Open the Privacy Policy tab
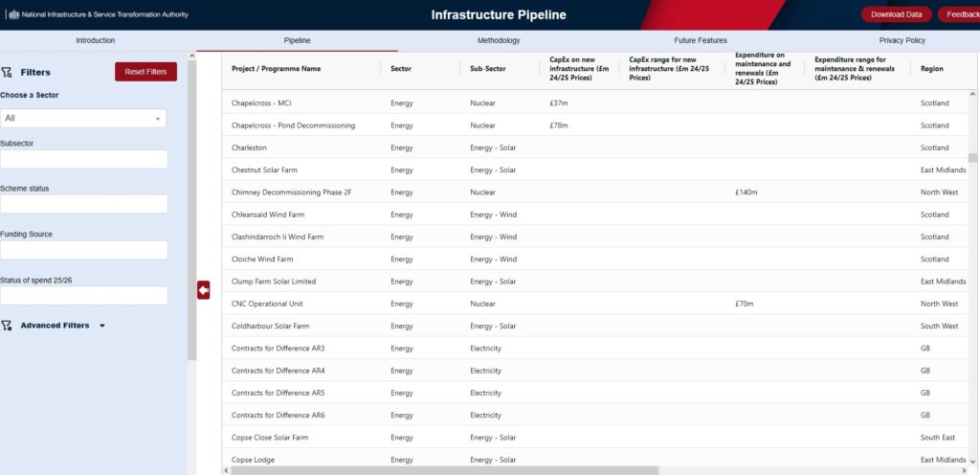This screenshot has width=980, height=475. click(902, 40)
